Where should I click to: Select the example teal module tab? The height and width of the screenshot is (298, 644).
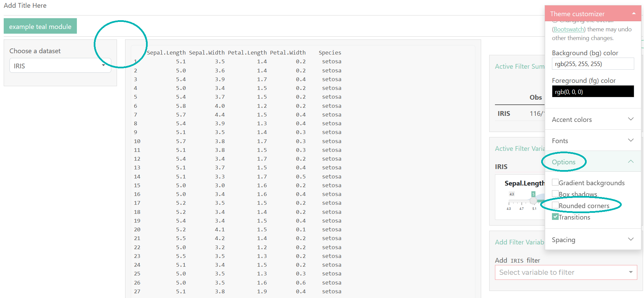coord(40,26)
